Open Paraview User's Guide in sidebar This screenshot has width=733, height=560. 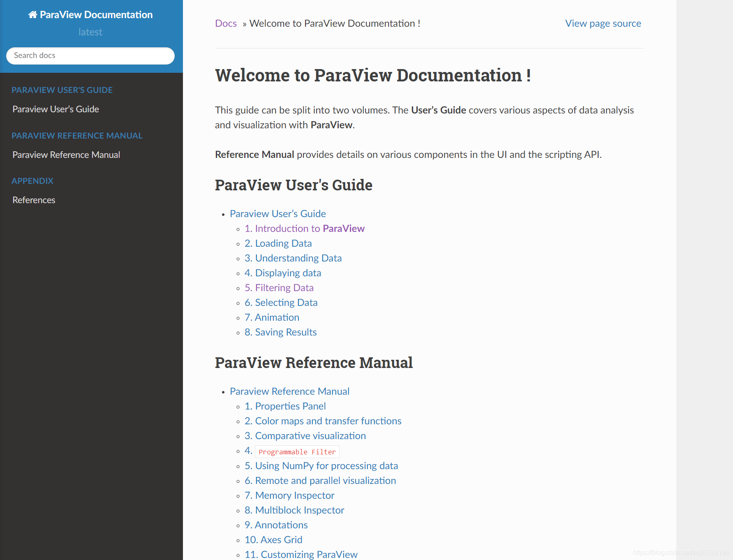click(x=55, y=109)
